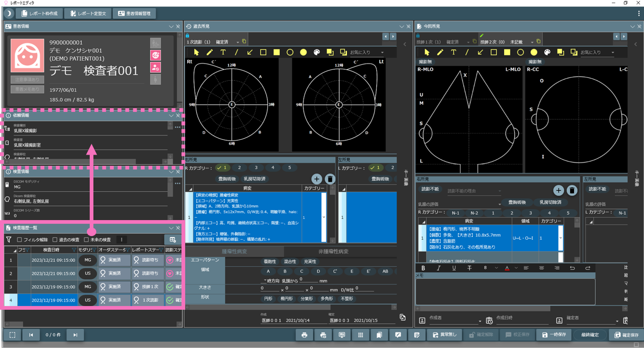Toggle 充実性 echo pattern option
The width and height of the screenshot is (644, 348).
coord(309,261)
